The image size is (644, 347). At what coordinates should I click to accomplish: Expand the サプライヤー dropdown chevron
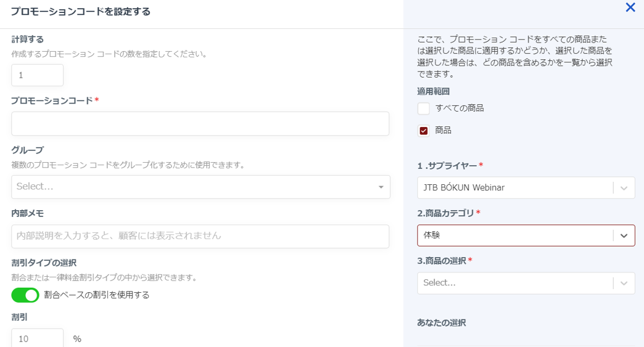tap(624, 188)
